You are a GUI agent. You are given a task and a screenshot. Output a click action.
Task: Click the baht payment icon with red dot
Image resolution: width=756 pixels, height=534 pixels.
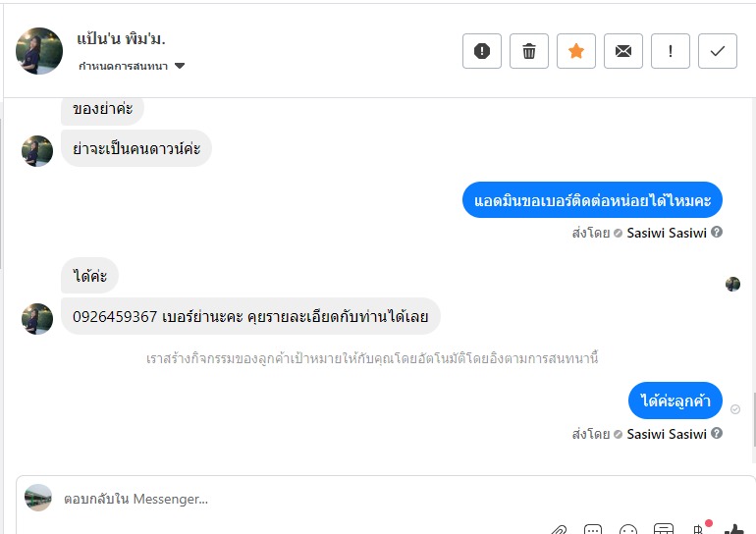coord(699,528)
